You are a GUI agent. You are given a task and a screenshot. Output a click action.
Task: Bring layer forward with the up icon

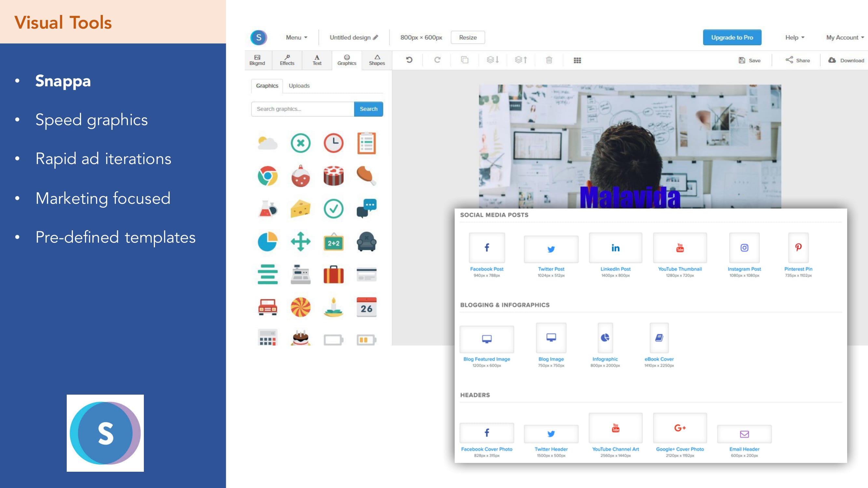521,60
